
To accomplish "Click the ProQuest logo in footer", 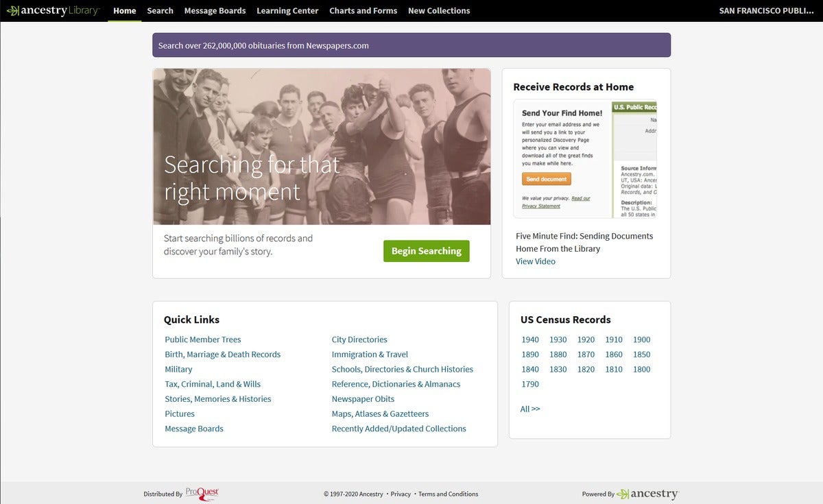I will click(202, 493).
